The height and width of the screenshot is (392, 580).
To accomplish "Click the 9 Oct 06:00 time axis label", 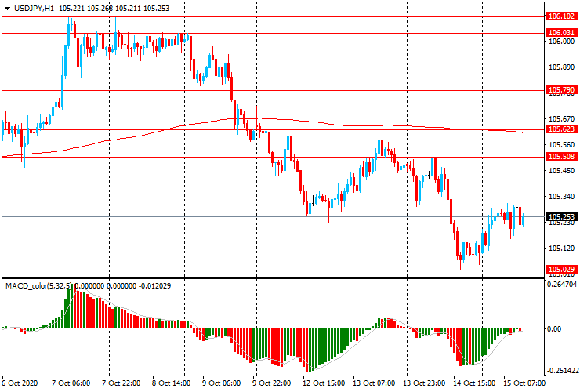I will coord(222,383).
